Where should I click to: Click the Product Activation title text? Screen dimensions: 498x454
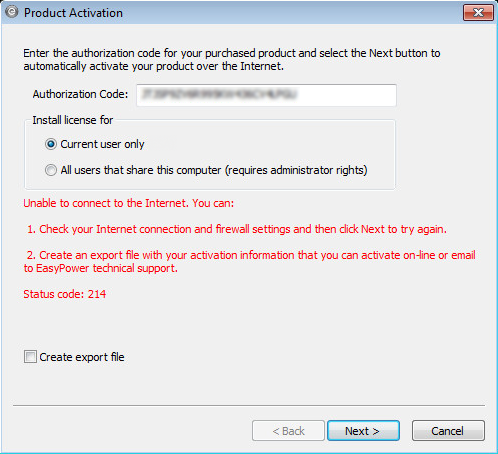point(73,13)
